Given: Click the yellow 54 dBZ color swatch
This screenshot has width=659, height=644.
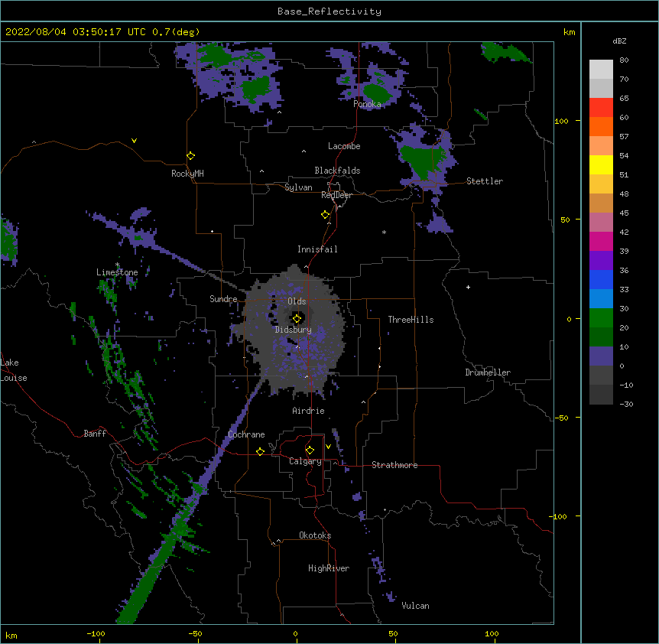Looking at the screenshot, I should 601,164.
